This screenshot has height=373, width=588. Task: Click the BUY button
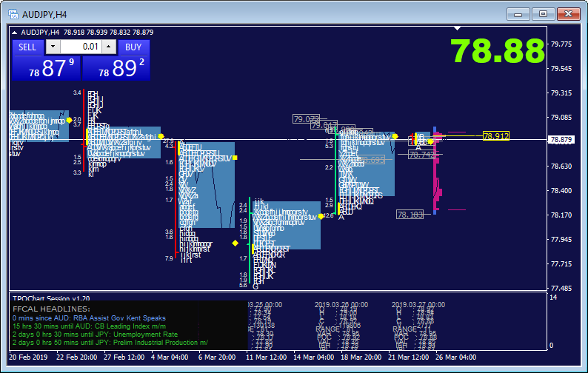coord(133,47)
